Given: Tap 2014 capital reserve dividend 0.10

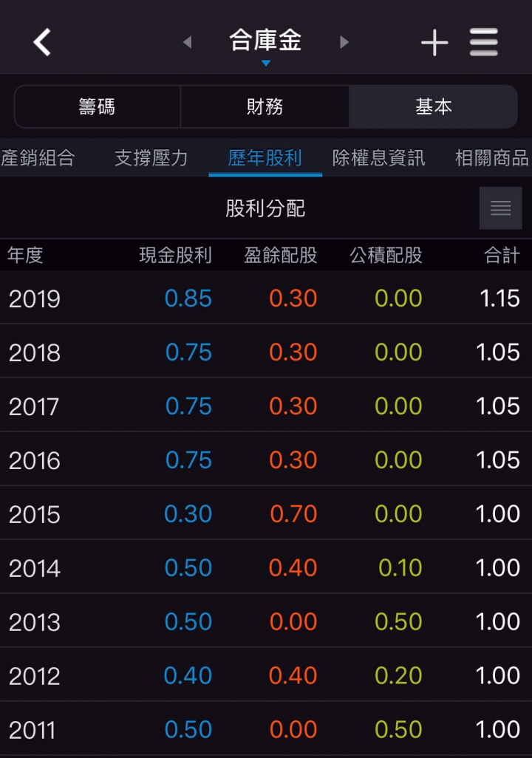Looking at the screenshot, I should click(x=400, y=568).
